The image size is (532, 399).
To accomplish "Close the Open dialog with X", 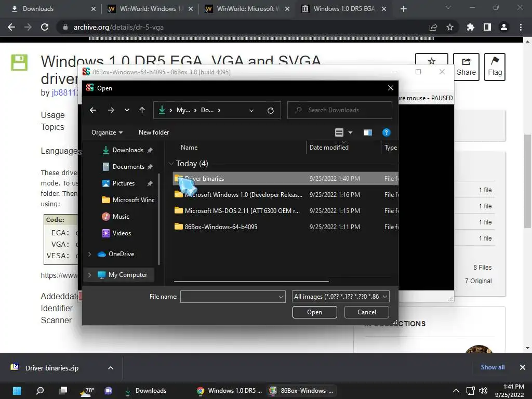I will (x=391, y=88).
